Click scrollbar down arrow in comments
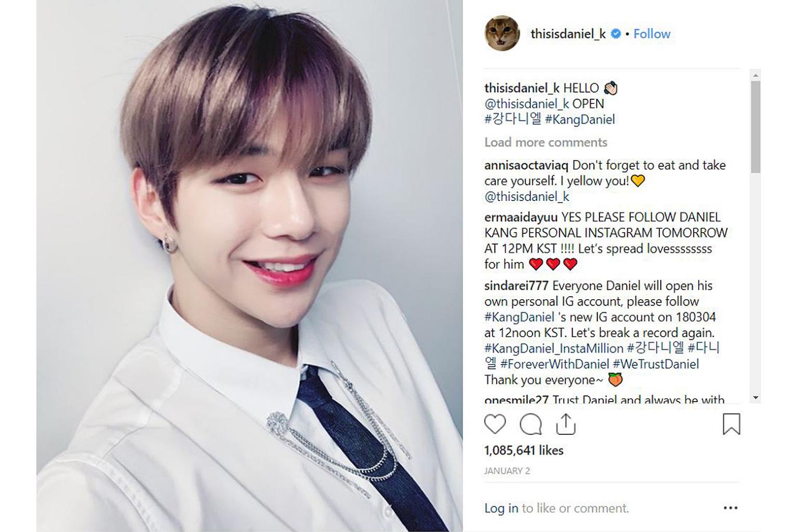Viewport: 798px width, 532px height. [755, 398]
